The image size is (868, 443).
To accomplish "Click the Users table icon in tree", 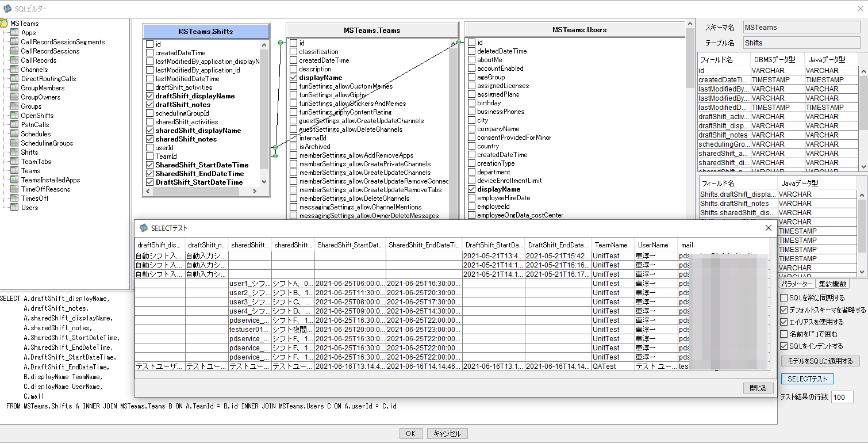I will [14, 208].
